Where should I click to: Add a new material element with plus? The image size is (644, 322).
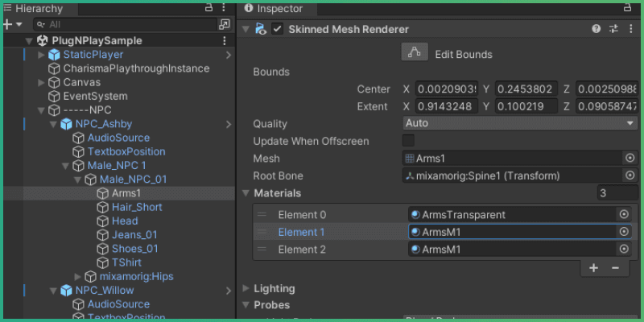coord(593,268)
